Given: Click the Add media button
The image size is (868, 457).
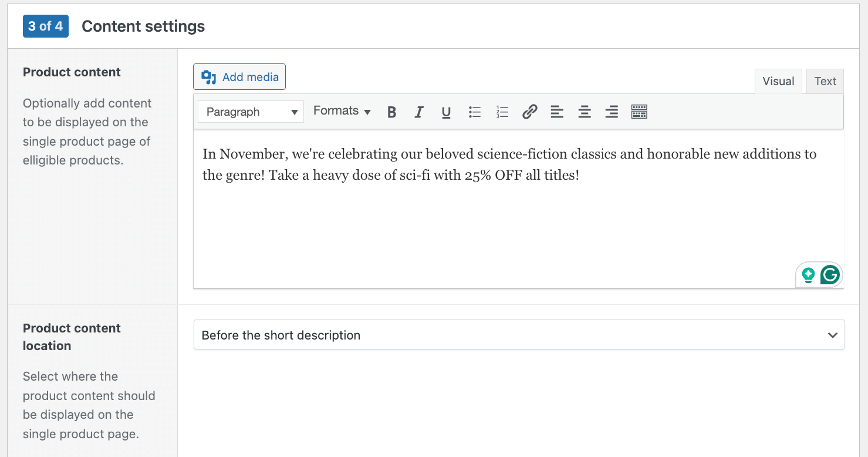Looking at the screenshot, I should pyautogui.click(x=239, y=76).
